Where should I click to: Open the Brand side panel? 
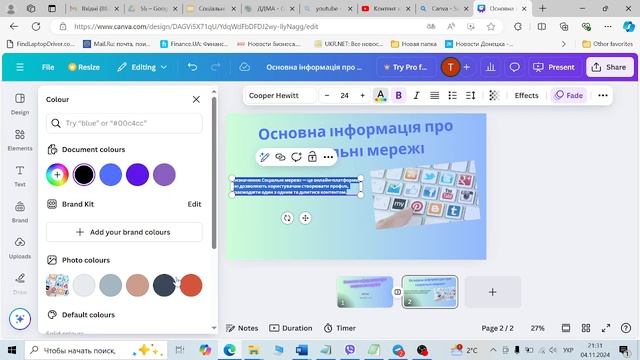coord(20,212)
